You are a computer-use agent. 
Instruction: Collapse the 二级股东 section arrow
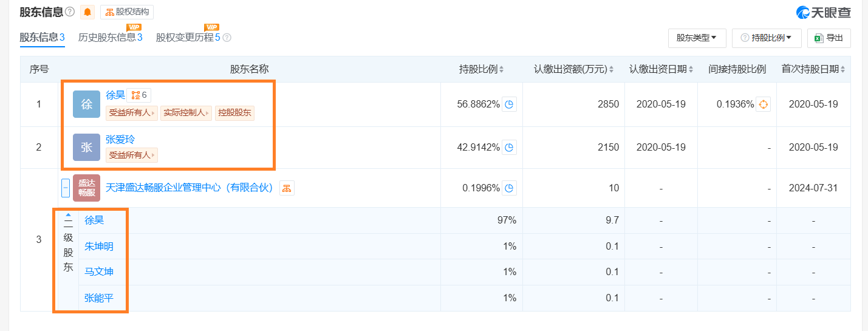[x=68, y=214]
